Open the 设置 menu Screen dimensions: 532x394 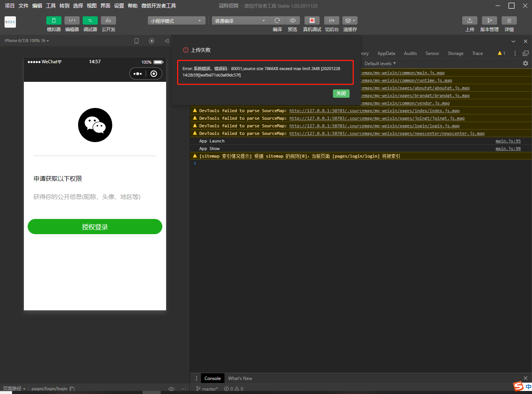(119, 6)
